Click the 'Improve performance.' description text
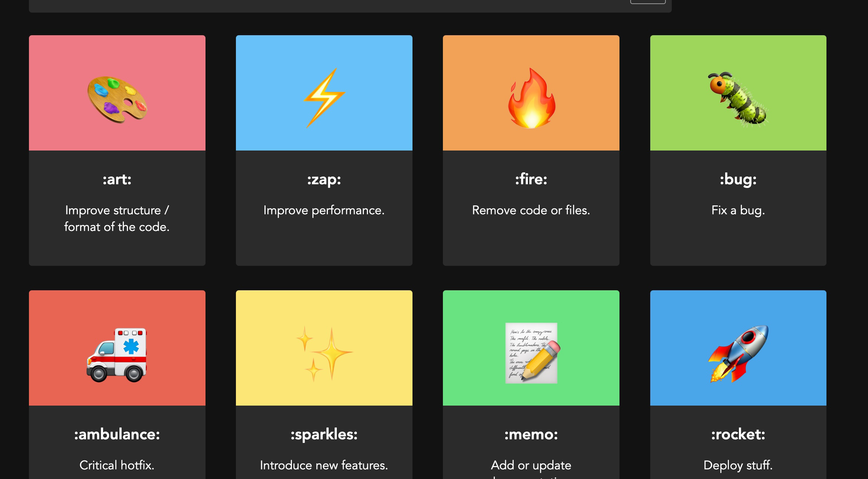 [x=324, y=210]
